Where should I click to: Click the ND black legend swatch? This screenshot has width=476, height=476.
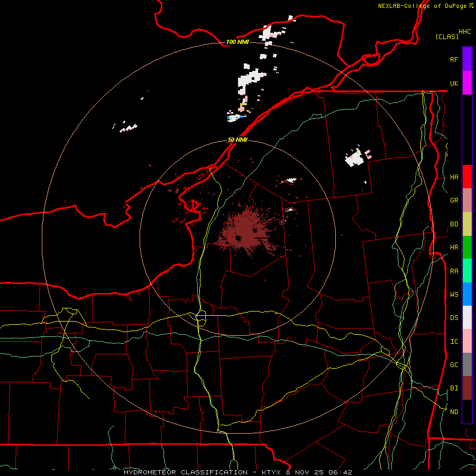point(467,411)
